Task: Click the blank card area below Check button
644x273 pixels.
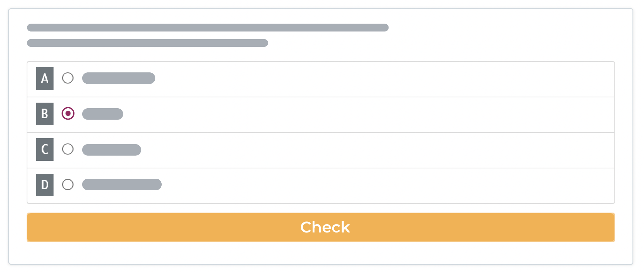Action: point(321,253)
